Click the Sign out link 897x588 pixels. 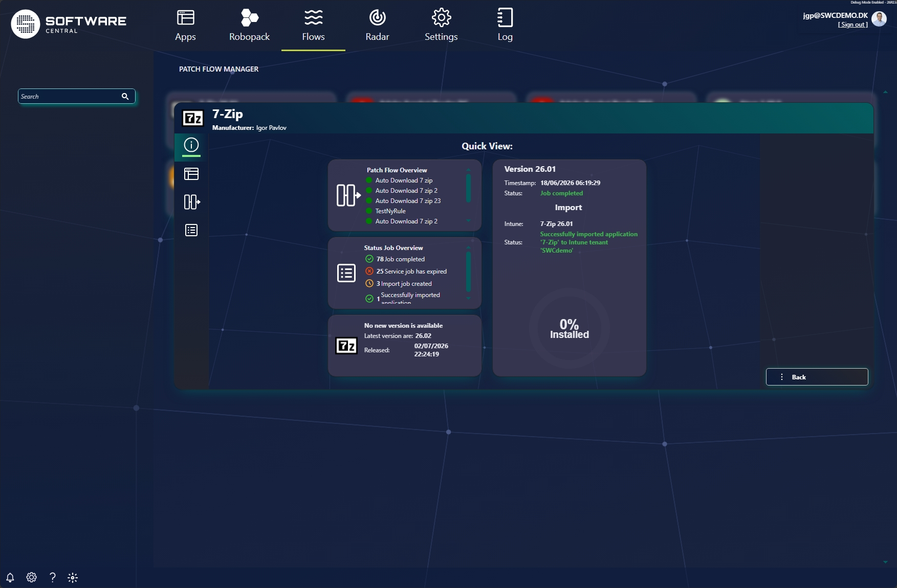pyautogui.click(x=852, y=25)
